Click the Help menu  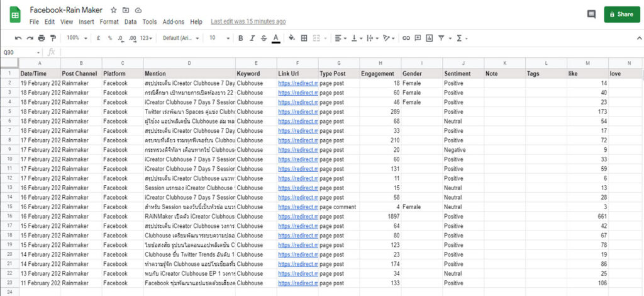tap(196, 22)
